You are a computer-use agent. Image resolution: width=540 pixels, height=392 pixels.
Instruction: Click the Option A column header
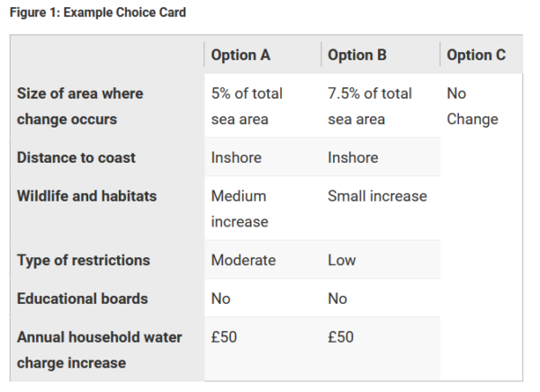tap(240, 55)
